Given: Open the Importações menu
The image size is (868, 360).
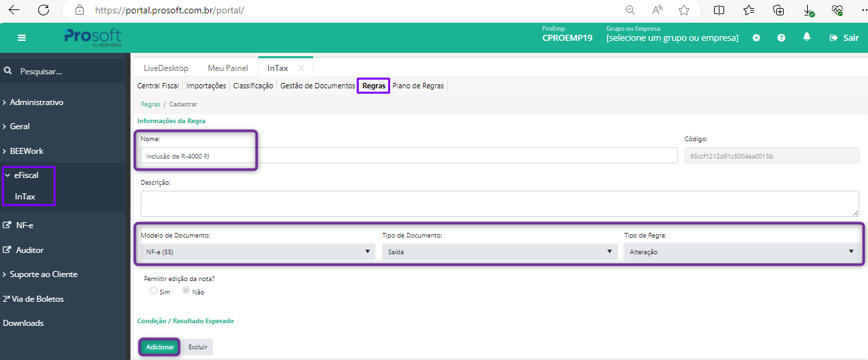Looking at the screenshot, I should pyautogui.click(x=206, y=86).
